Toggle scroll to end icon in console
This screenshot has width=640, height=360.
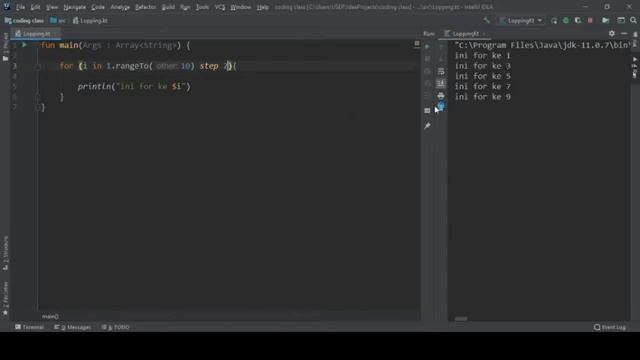(x=441, y=83)
